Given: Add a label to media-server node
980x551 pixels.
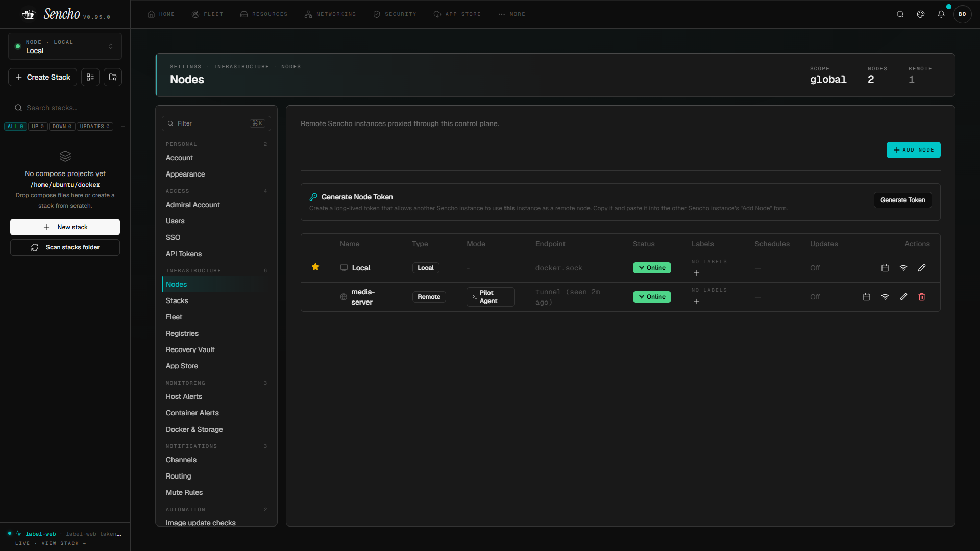Looking at the screenshot, I should click(697, 302).
